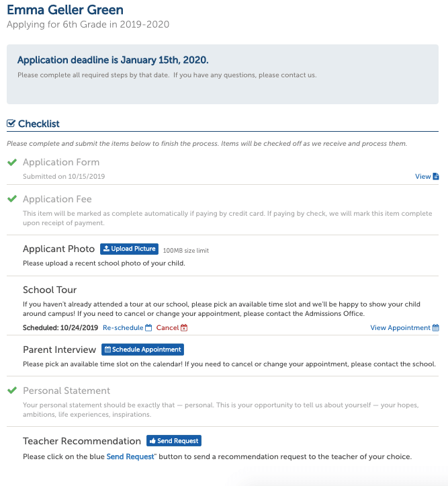Click the Re-schedule link for School Tour

click(x=123, y=328)
